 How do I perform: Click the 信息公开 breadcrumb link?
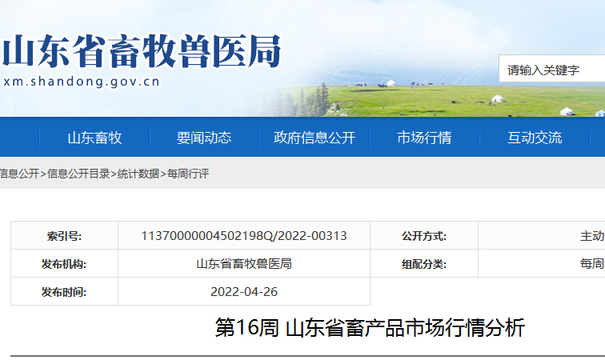pos(19,174)
